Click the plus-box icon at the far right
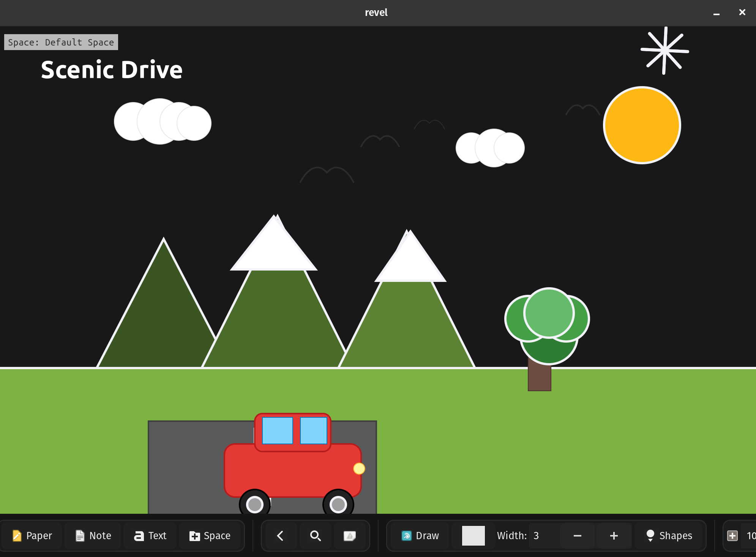The width and height of the screenshot is (756, 557). tap(732, 535)
